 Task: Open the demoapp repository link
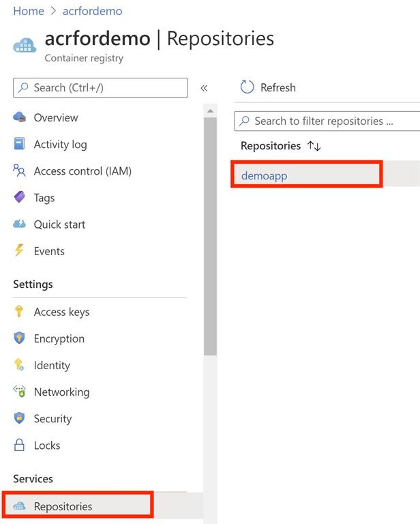click(x=264, y=175)
